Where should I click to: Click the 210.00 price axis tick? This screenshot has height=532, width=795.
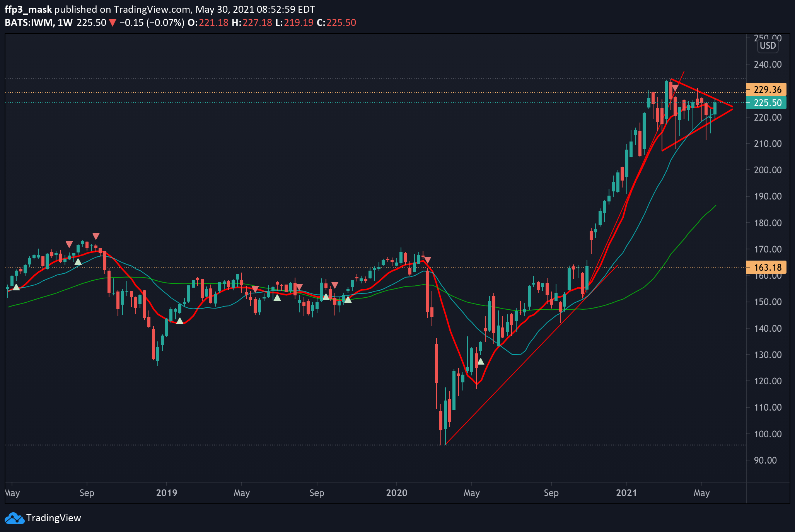pyautogui.click(x=768, y=144)
